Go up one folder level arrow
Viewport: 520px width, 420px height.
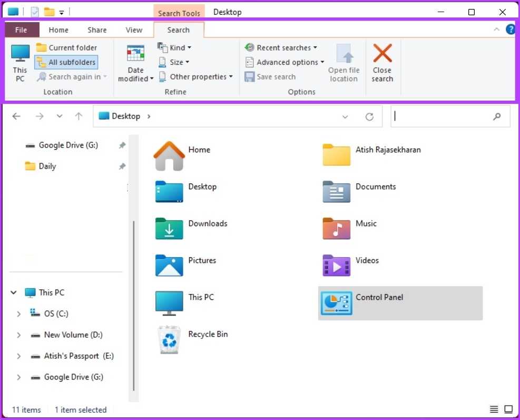coord(79,116)
